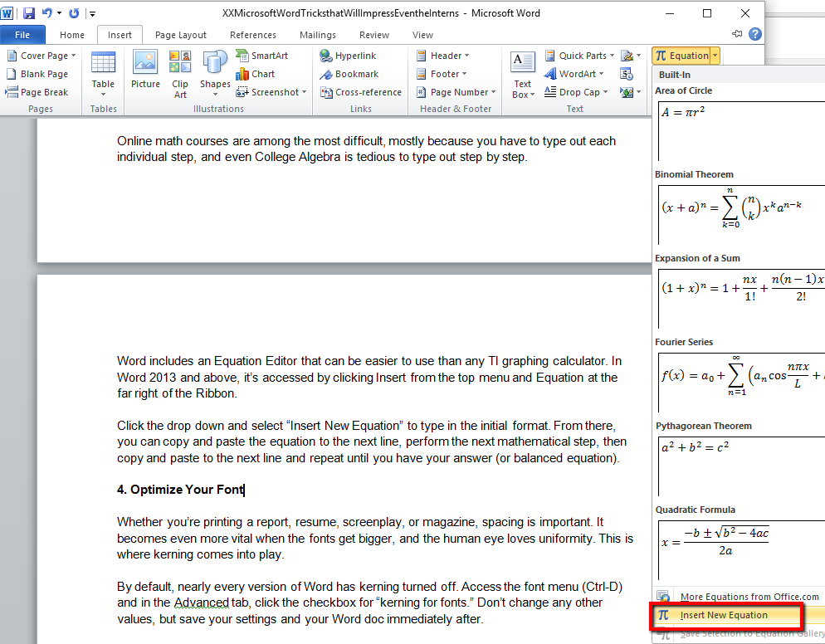Expand the Page Number dropdown
Image resolution: width=825 pixels, height=644 pixels.
click(x=456, y=92)
